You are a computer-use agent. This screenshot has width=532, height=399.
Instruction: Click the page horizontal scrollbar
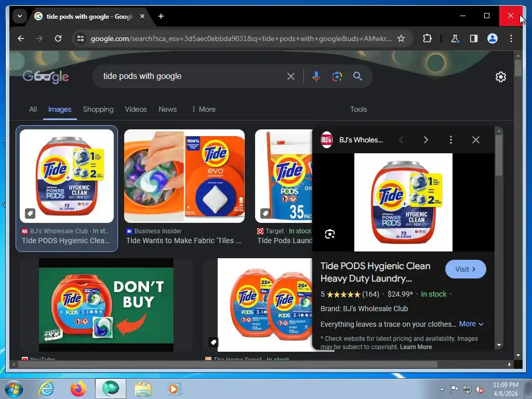pyautogui.click(x=228, y=364)
